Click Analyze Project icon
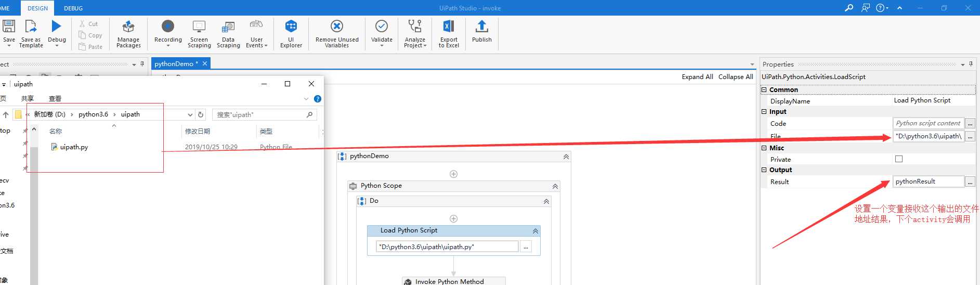 [x=415, y=27]
